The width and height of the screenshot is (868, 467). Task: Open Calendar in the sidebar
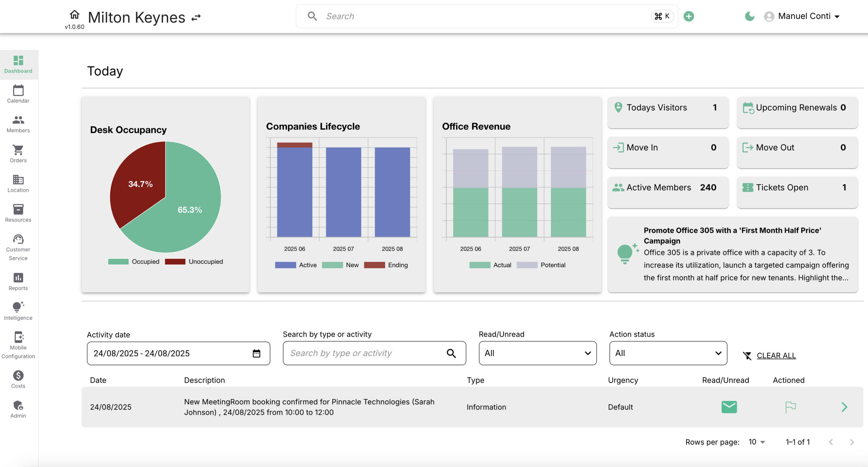(18, 94)
